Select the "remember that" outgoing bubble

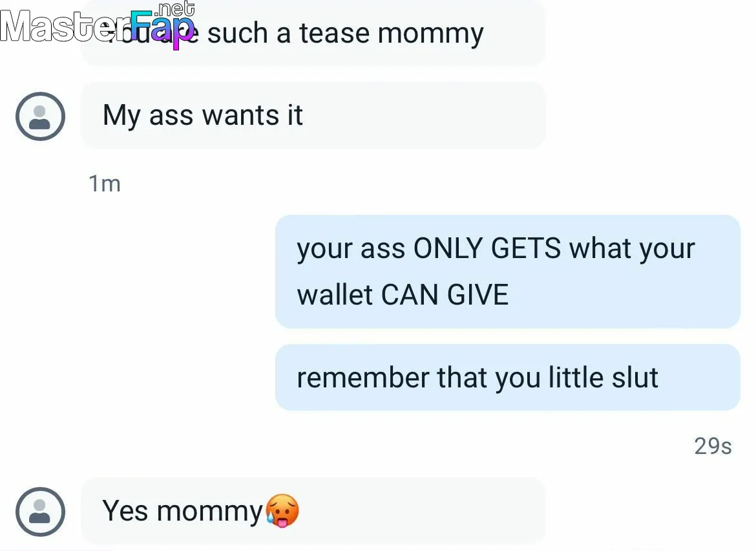point(508,377)
